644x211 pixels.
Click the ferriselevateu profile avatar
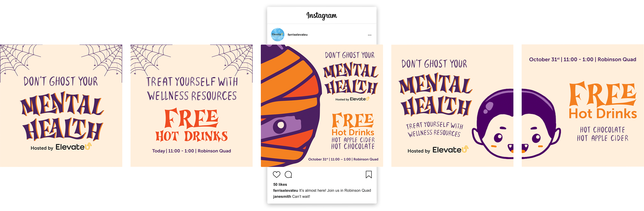278,35
